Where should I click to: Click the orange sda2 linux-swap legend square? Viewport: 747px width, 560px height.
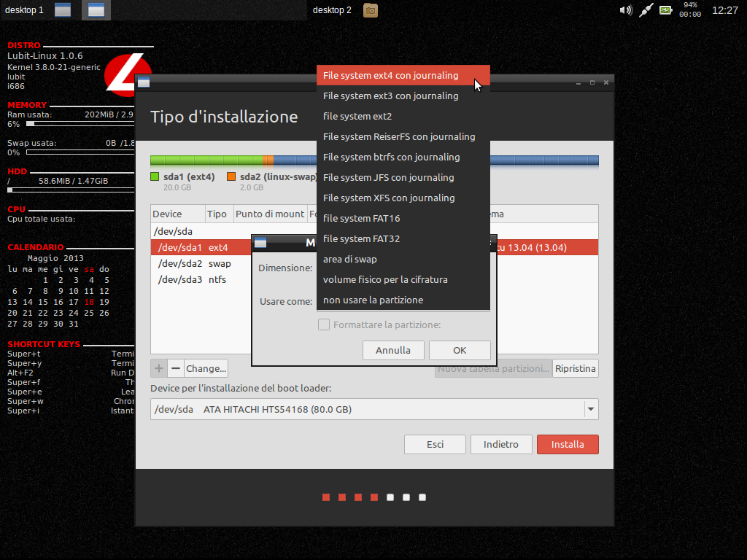click(232, 176)
